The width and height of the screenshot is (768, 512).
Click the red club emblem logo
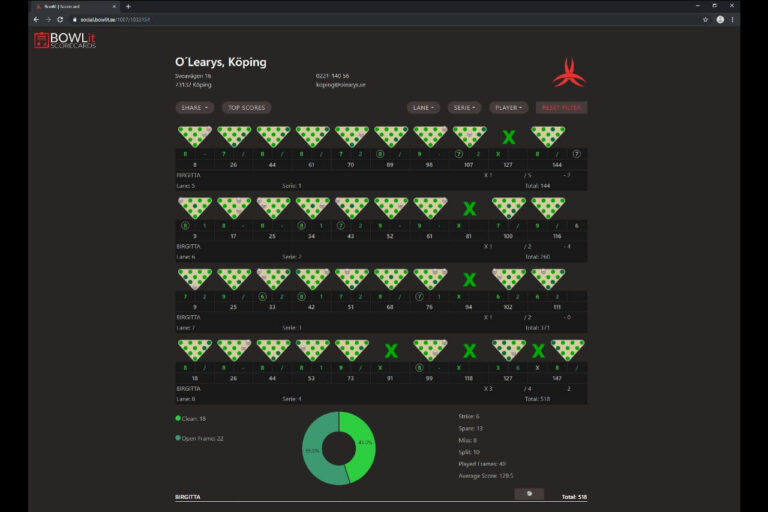569,71
